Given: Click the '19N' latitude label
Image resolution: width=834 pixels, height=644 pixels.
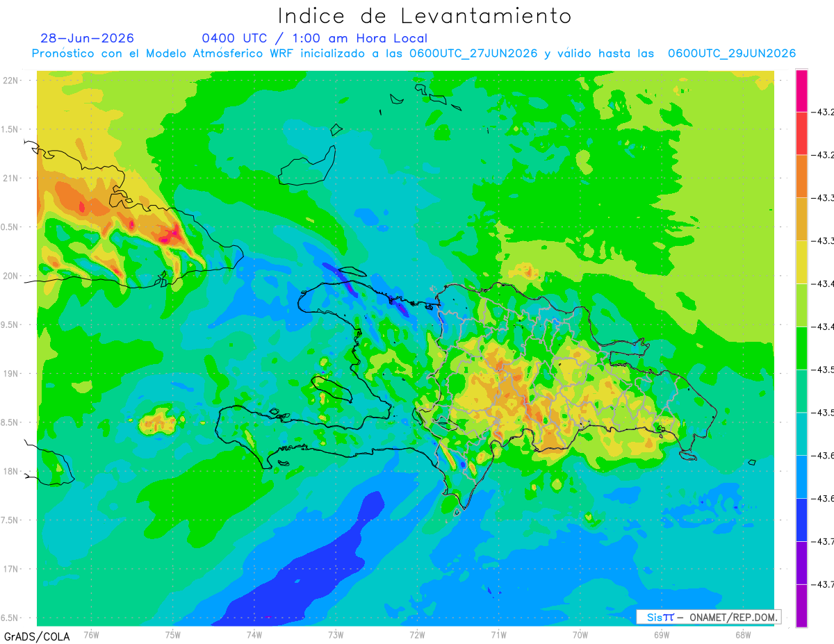Looking at the screenshot, I should tap(12, 373).
